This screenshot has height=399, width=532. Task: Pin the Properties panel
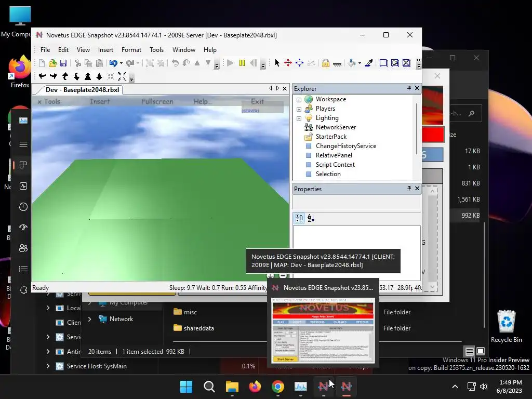click(409, 188)
